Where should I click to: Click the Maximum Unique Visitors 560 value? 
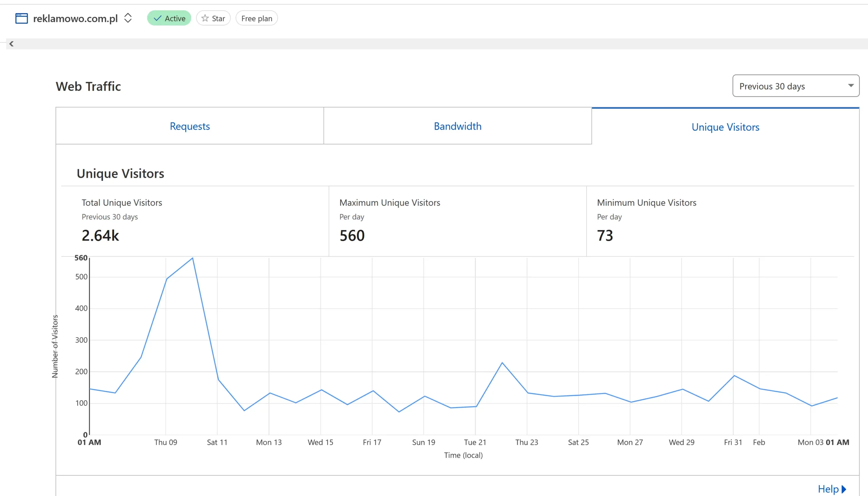point(352,235)
